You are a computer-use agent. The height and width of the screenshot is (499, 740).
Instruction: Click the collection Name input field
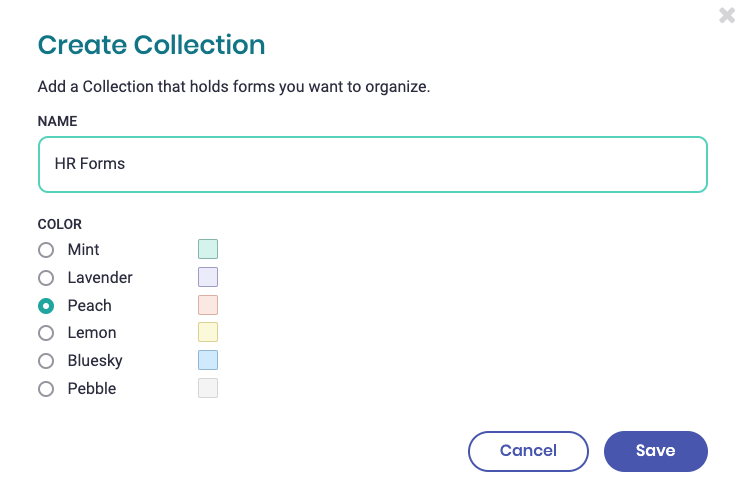tap(372, 164)
